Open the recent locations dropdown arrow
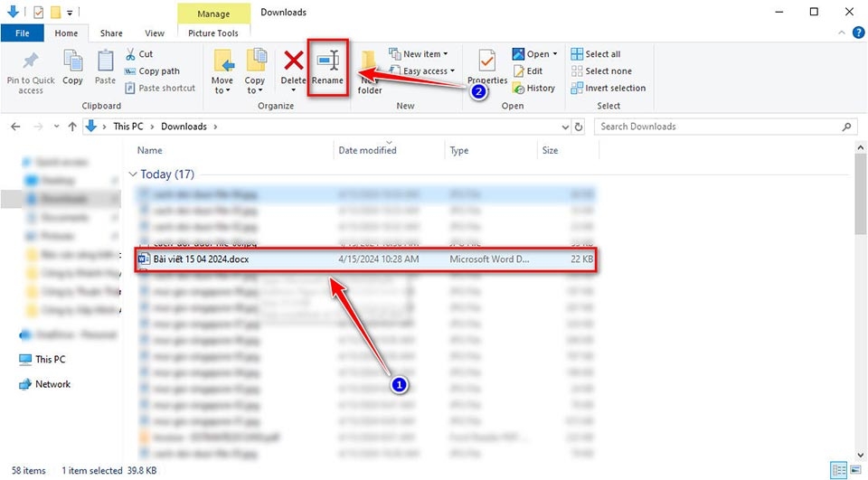The height and width of the screenshot is (480, 868). pos(56,127)
